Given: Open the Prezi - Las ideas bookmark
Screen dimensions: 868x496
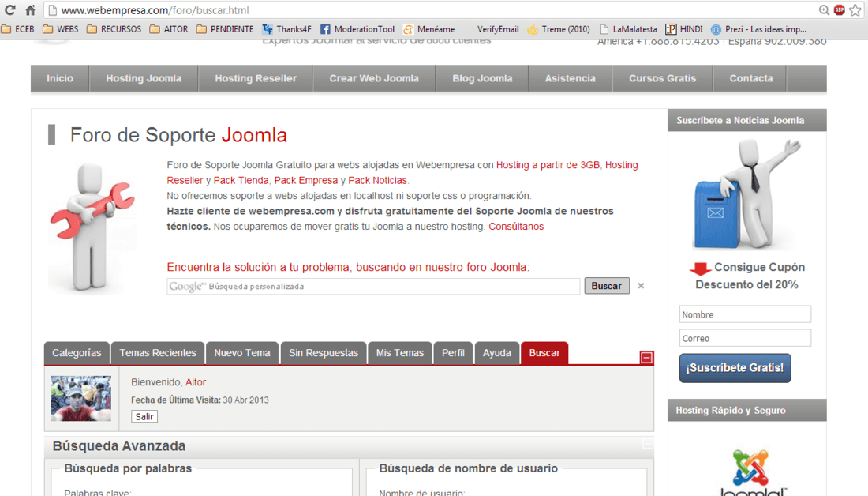Looking at the screenshot, I should coord(758,29).
